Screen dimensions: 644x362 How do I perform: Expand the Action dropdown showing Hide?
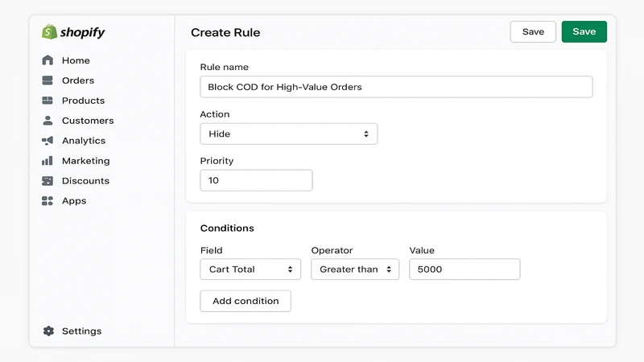pyautogui.click(x=289, y=134)
